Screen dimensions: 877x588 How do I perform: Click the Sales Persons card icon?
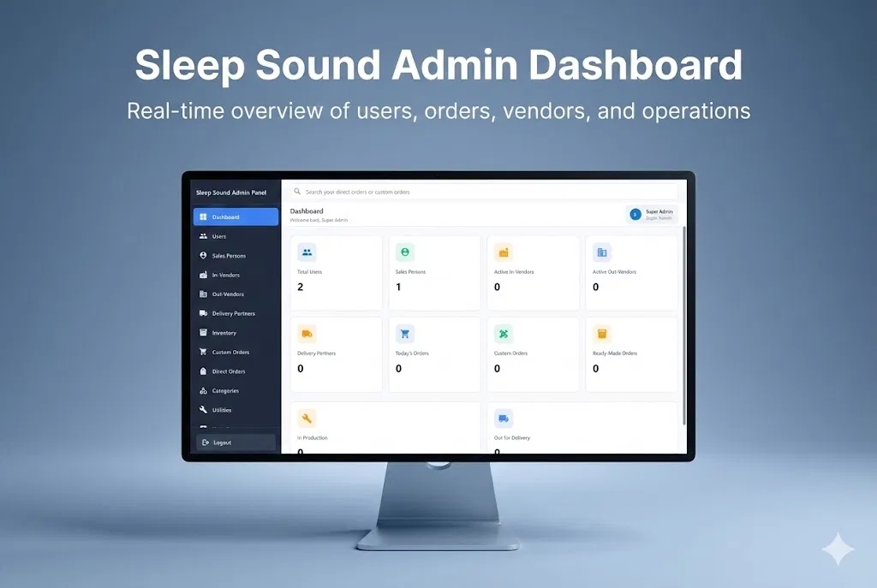[x=405, y=252]
